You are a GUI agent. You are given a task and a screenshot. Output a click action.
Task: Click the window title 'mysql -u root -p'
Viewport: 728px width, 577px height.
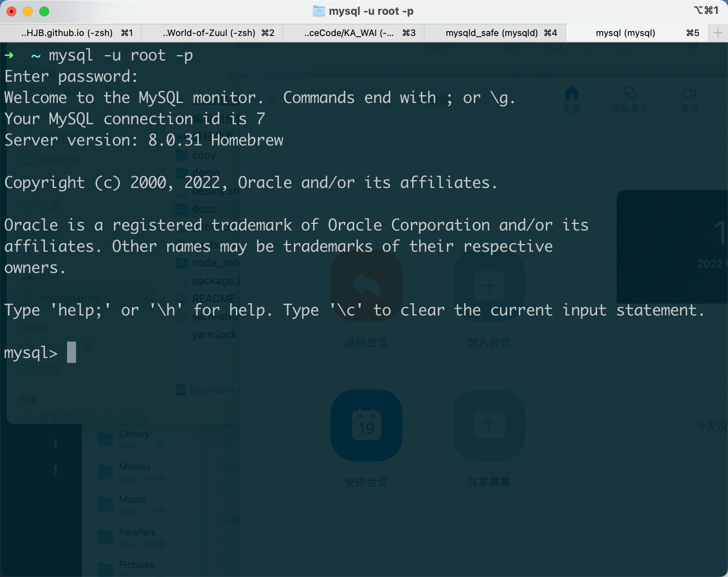(x=371, y=11)
